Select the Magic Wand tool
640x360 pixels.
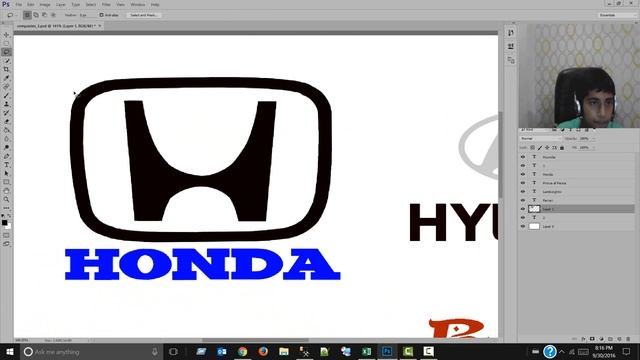tap(6, 61)
